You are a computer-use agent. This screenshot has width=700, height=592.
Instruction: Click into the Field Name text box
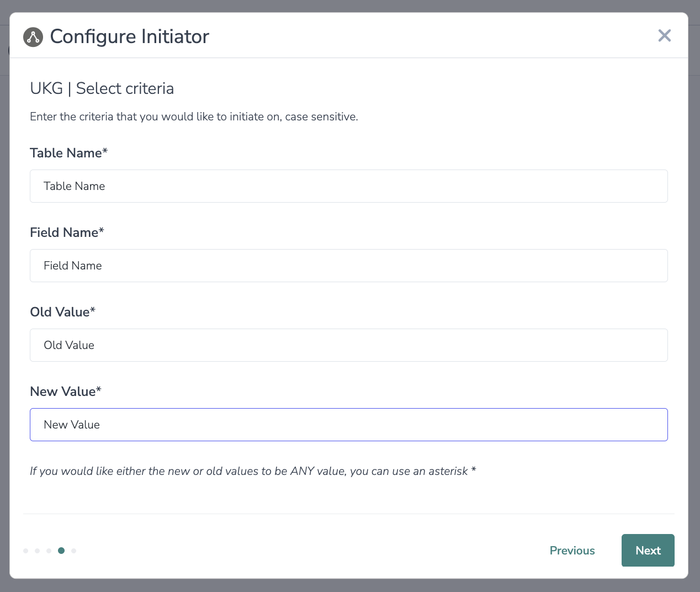point(348,266)
